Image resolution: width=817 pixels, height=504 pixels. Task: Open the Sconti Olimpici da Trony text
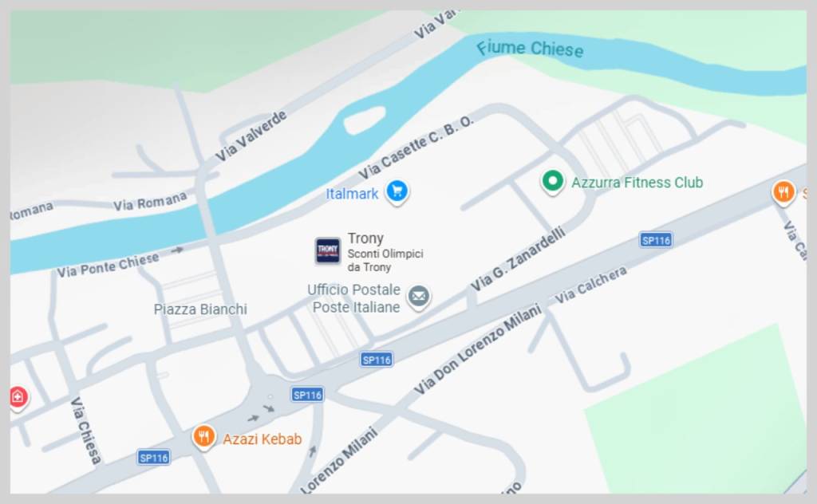(385, 260)
